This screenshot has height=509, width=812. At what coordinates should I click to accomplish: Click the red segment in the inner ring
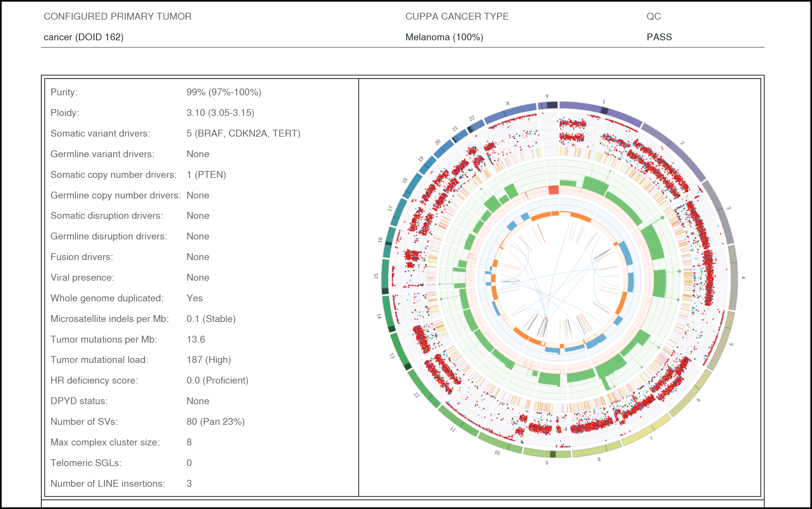tap(553, 190)
